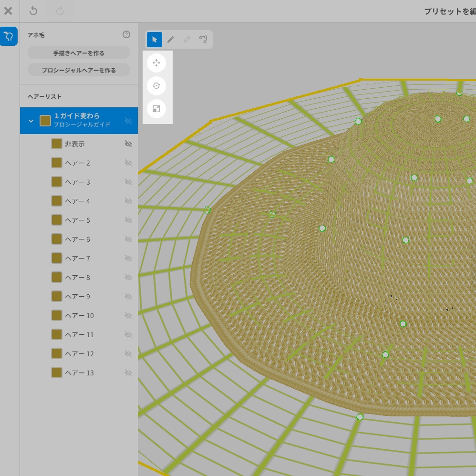Toggle visibility of ヘアー 6
The image size is (476, 476).
(x=128, y=239)
